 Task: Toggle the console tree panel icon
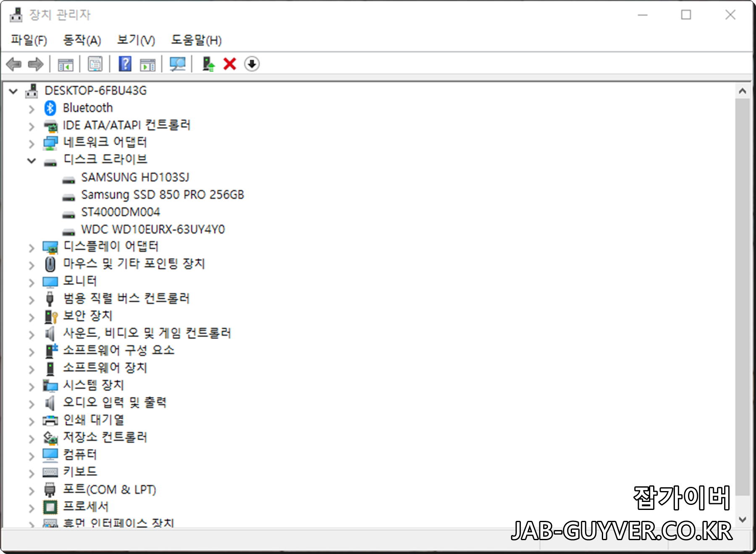point(66,64)
